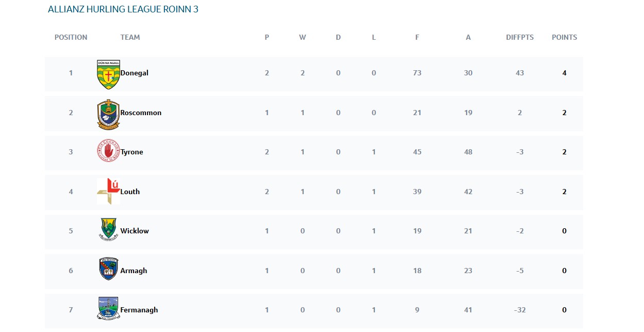This screenshot has width=644, height=332.
Task: Click the POINTS column header
Action: [x=564, y=37]
